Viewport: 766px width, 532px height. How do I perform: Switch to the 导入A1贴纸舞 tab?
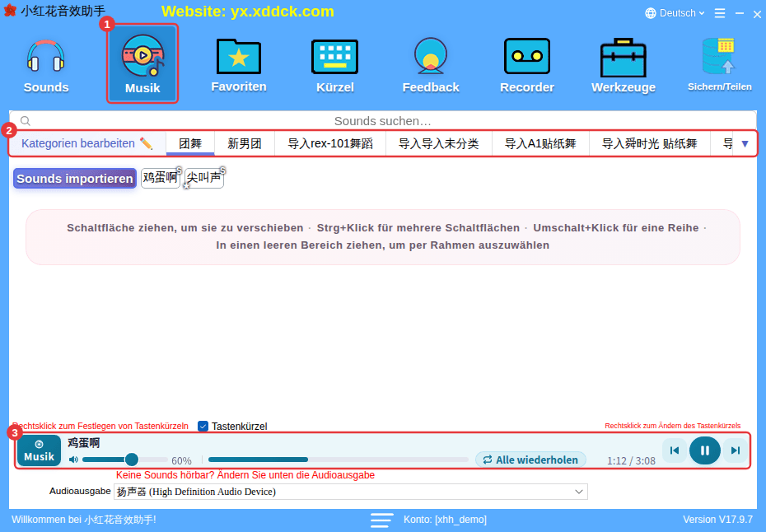click(x=539, y=143)
